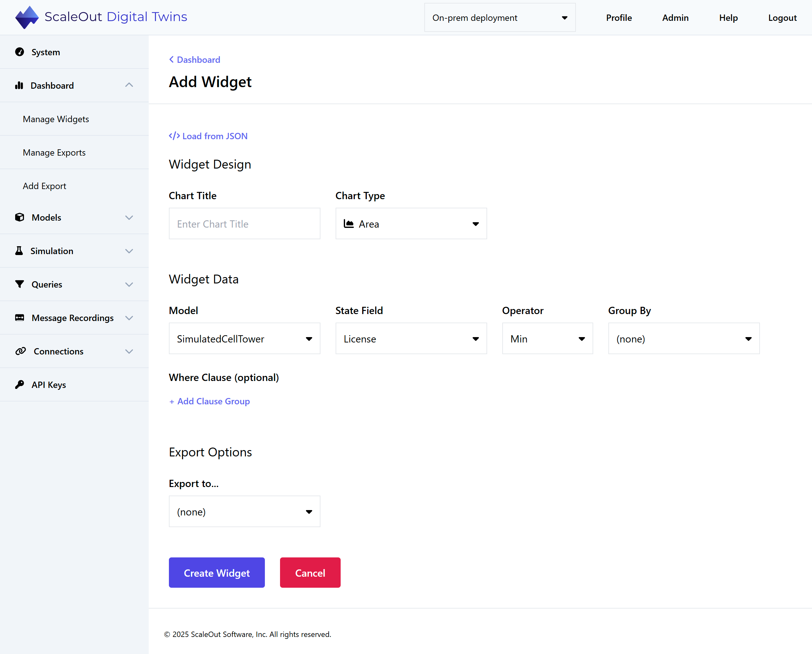Click the Queries label in sidebar
This screenshot has width=812, height=654.
(x=47, y=284)
